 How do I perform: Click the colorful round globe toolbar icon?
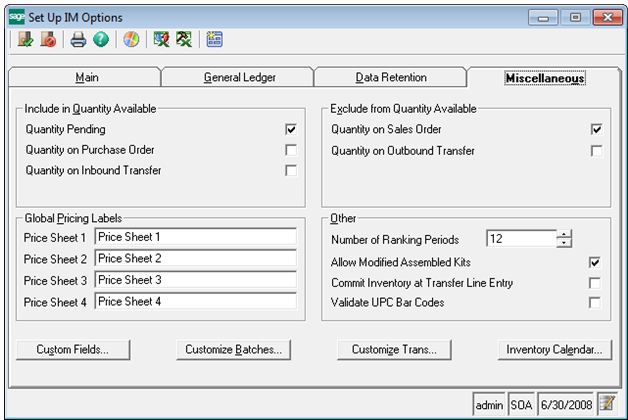[130, 40]
